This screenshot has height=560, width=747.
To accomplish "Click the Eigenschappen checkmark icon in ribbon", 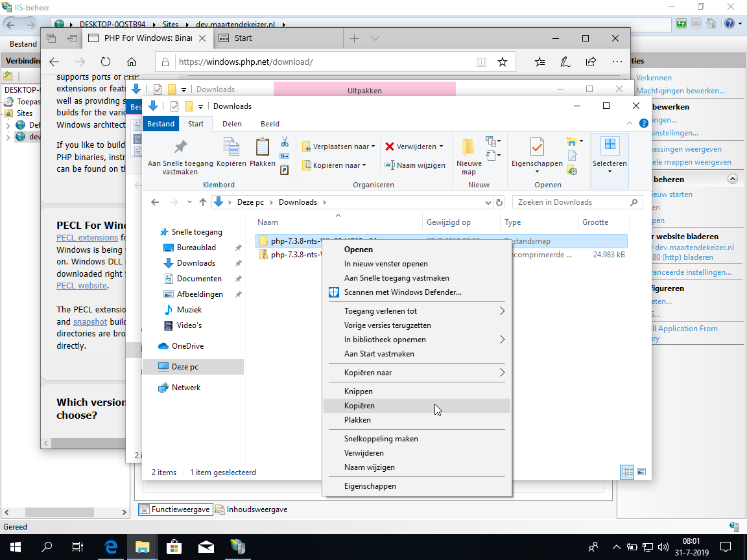I will 537,146.
